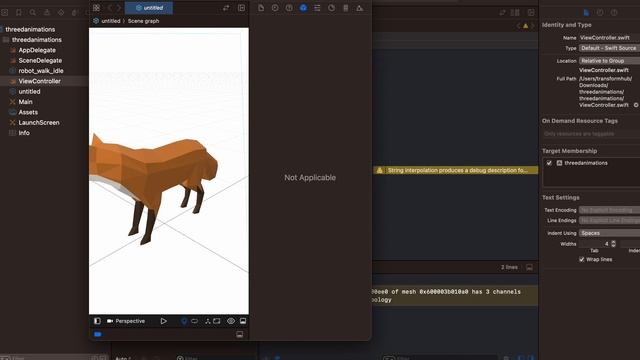Select the File inspector tab in Xcode inspector
This screenshot has width=640, height=360.
[586, 13]
